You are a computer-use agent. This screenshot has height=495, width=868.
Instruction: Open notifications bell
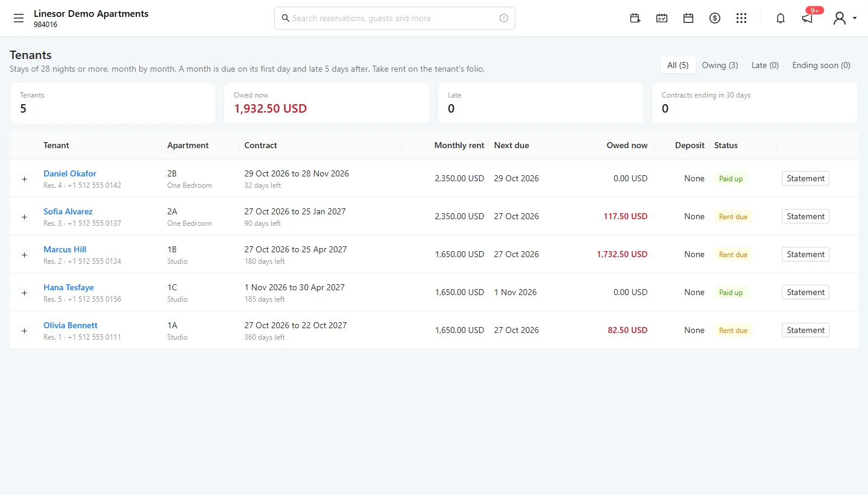pos(781,18)
